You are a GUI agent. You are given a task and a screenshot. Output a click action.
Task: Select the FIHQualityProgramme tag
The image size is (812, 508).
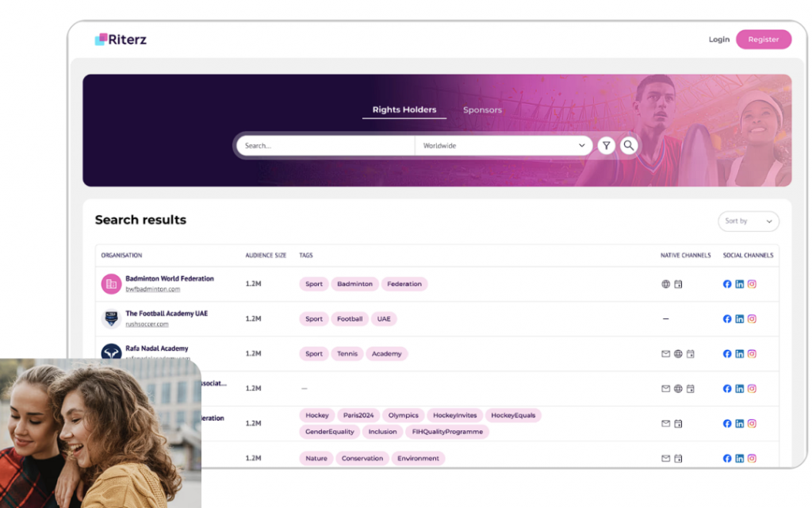point(447,432)
